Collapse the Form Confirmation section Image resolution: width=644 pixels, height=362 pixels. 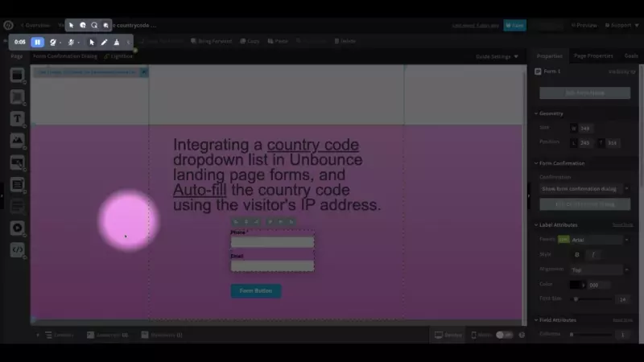[x=559, y=163]
